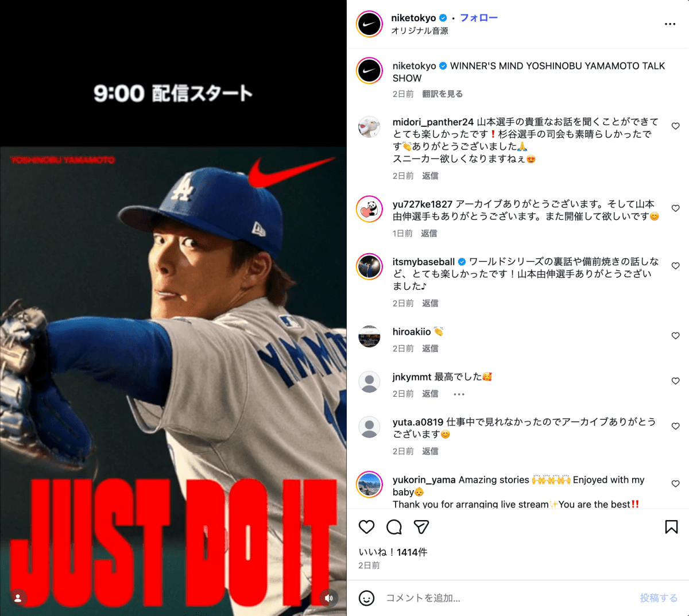Viewport: 689px width, 616px height.
Task: Like midori_panther24's comment
Action: [x=676, y=126]
